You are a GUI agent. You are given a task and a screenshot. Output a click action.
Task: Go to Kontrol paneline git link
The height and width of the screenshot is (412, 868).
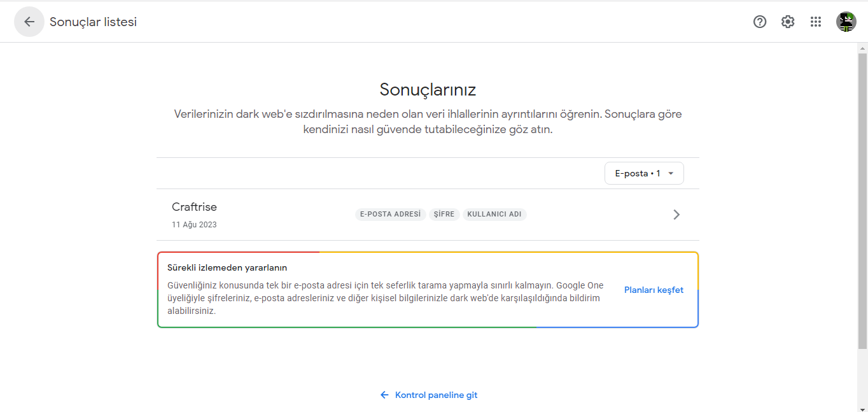pyautogui.click(x=428, y=395)
